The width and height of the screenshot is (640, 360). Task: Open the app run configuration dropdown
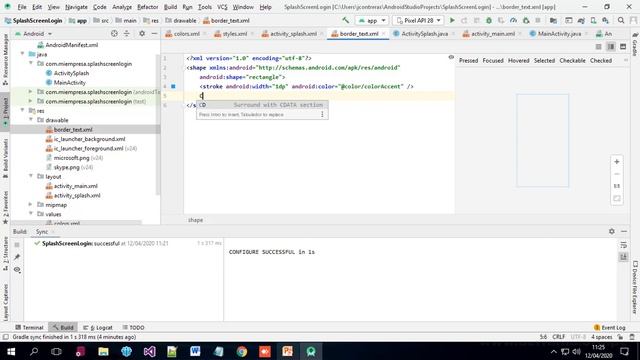pos(371,20)
